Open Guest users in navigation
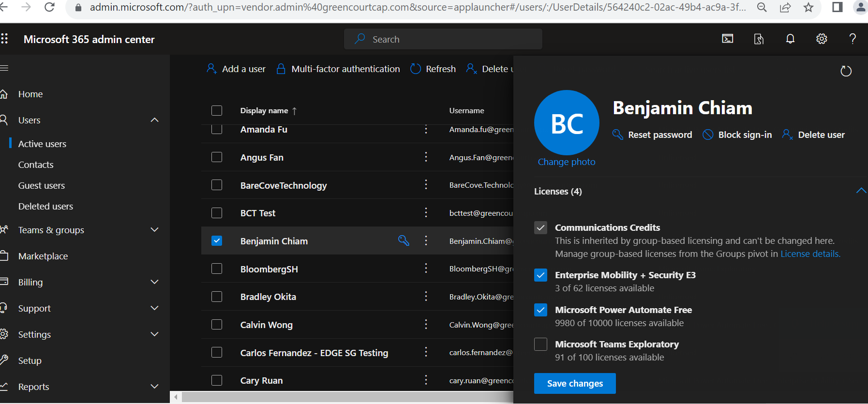 (42, 185)
